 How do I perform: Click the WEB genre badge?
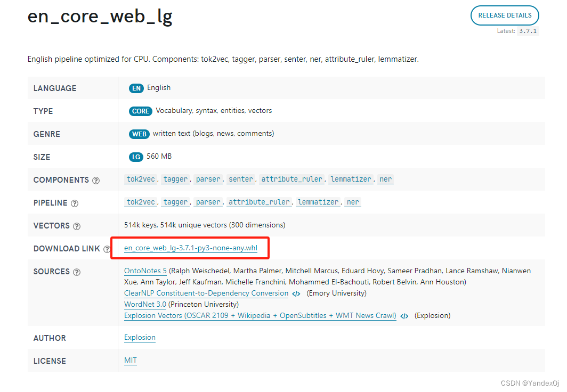[x=139, y=134]
